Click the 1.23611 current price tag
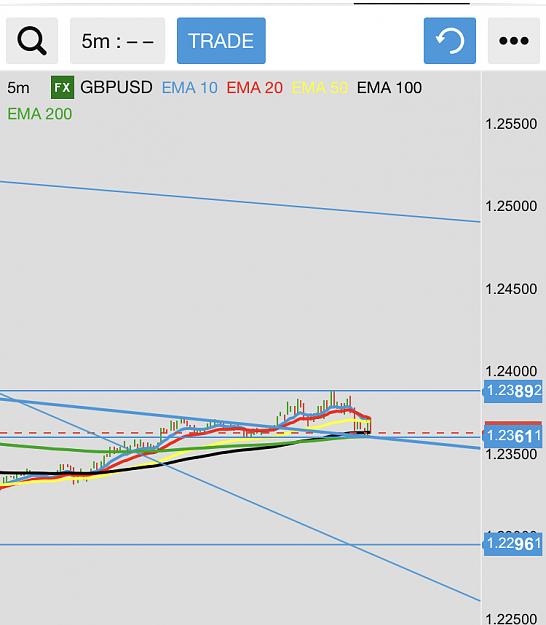The width and height of the screenshot is (546, 625). [513, 436]
